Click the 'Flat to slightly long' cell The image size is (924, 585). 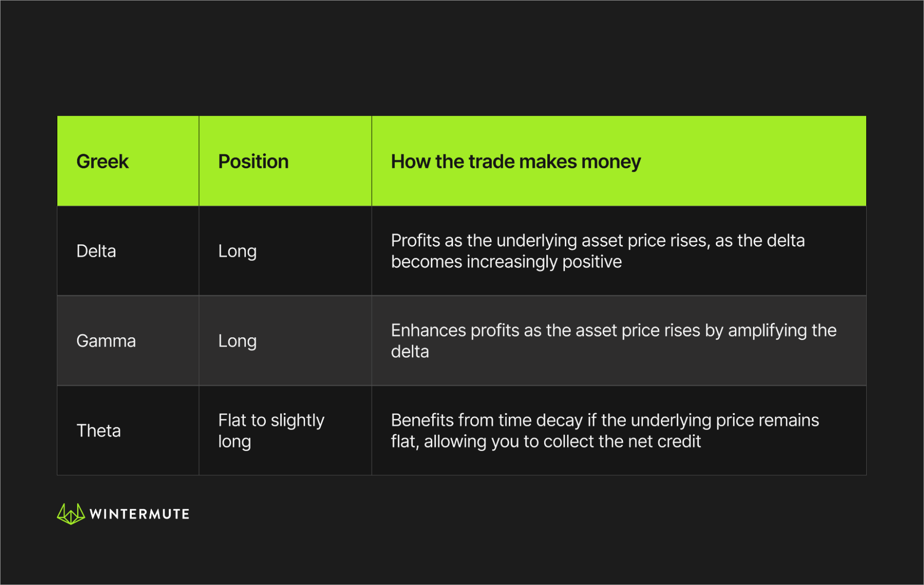pos(271,431)
